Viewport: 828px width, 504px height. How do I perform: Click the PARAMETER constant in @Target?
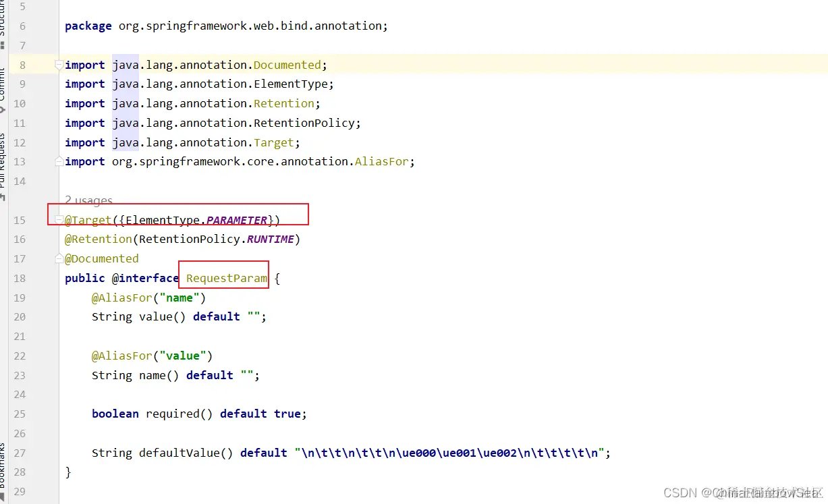pos(237,220)
